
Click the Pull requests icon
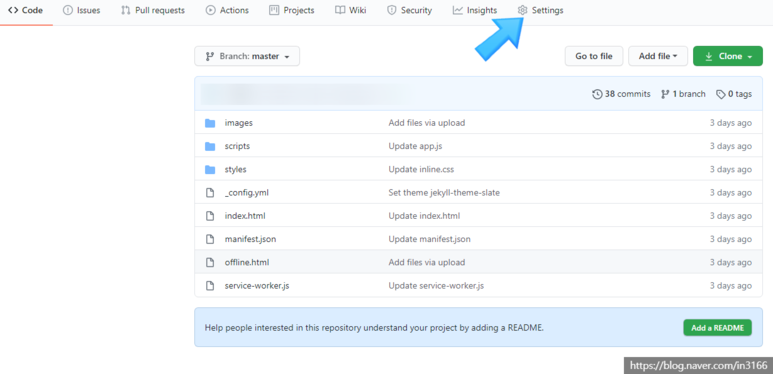coord(126,10)
